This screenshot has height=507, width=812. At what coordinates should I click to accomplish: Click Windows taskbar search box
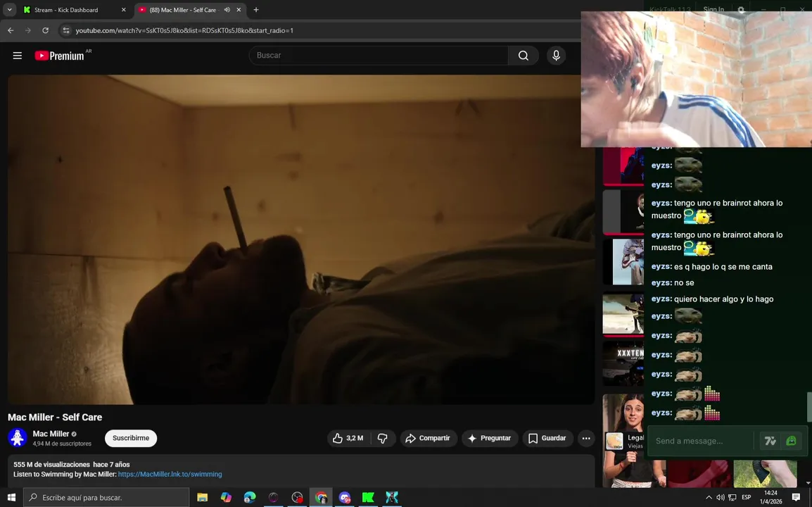[x=107, y=497]
